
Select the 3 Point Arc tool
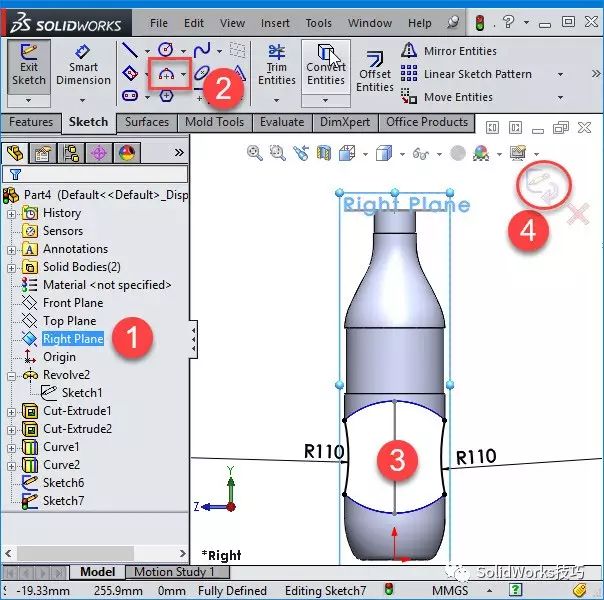click(166, 74)
